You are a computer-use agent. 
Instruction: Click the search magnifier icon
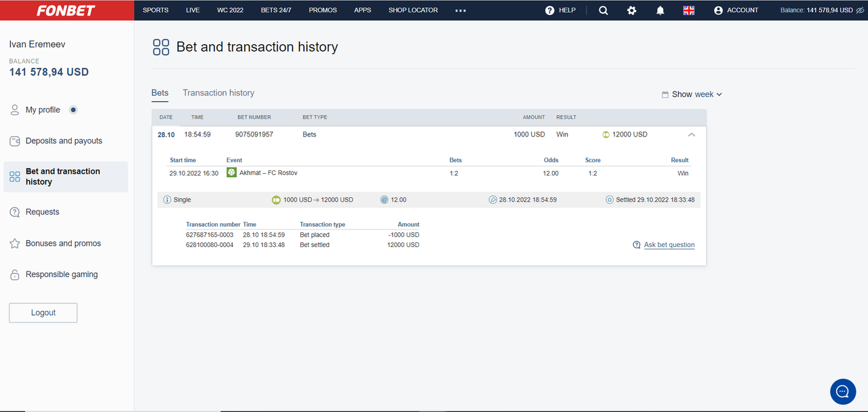pos(603,10)
